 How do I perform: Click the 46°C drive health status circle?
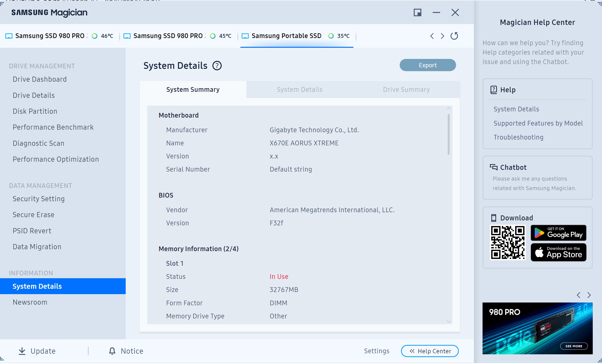[94, 36]
